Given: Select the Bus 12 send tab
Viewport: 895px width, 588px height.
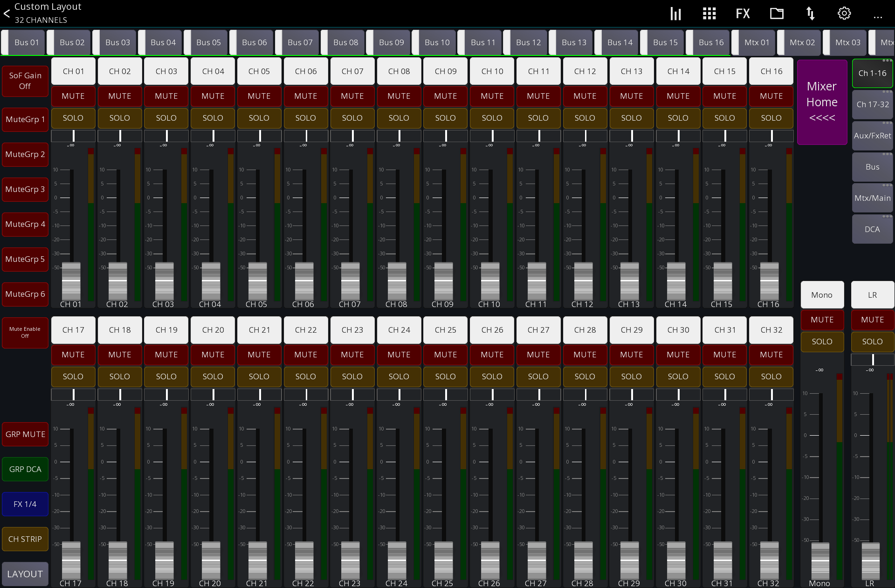Looking at the screenshot, I should (525, 42).
